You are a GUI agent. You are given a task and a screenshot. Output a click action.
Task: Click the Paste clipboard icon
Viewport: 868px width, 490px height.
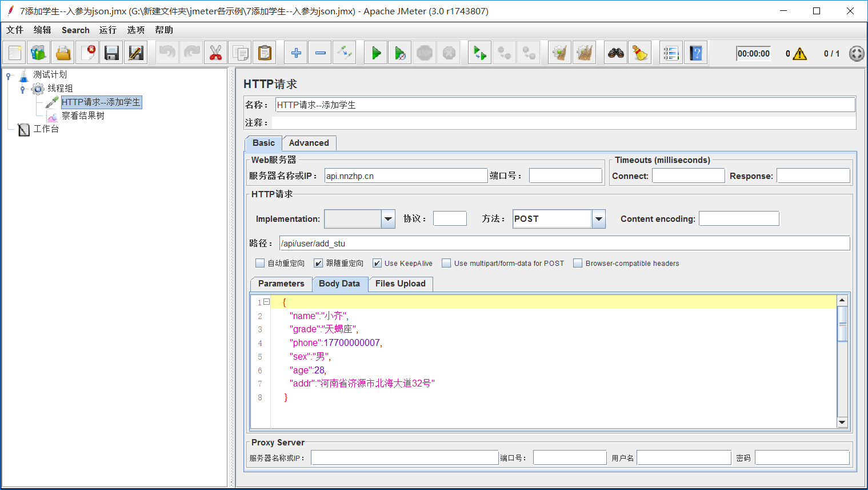pyautogui.click(x=265, y=53)
